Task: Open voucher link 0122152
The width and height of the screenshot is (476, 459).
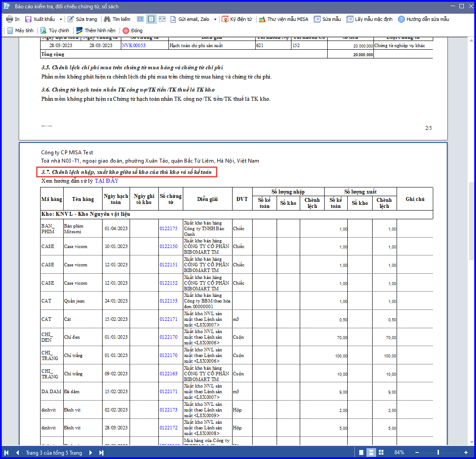Action: pyautogui.click(x=168, y=283)
